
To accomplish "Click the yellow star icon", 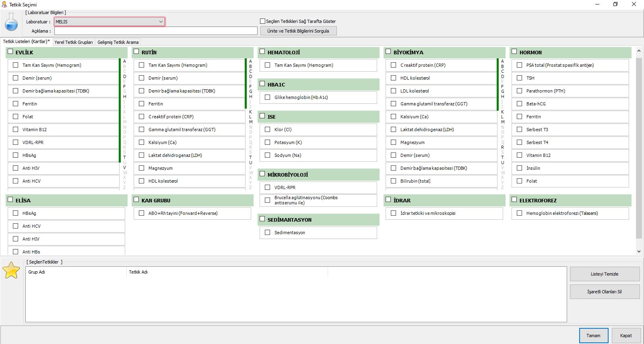I will [x=11, y=270].
